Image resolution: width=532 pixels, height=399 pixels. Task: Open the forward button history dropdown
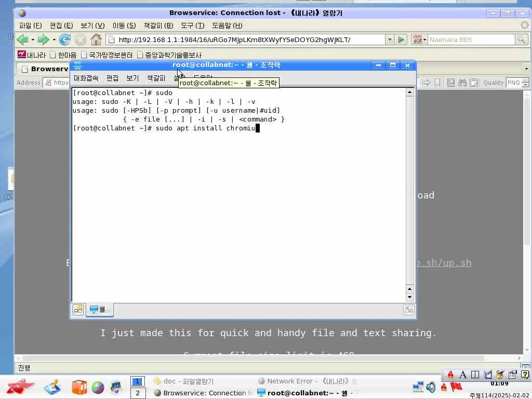(x=54, y=39)
